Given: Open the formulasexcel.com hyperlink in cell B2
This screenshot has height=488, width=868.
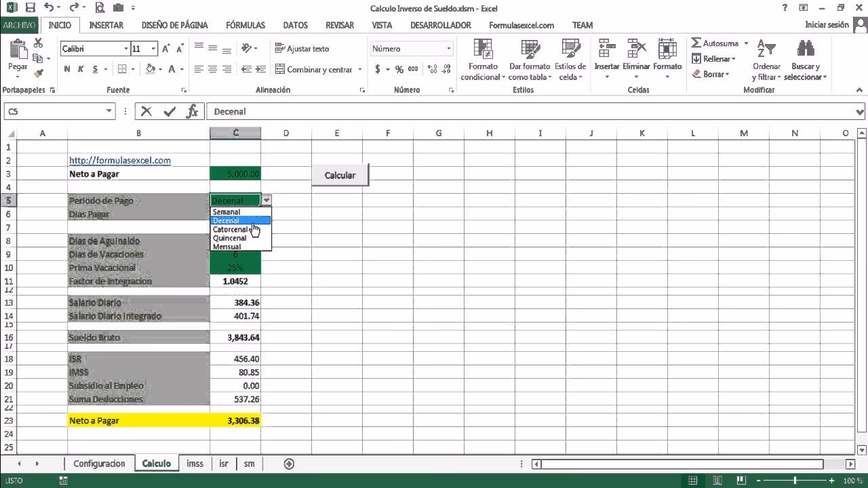Looking at the screenshot, I should pos(120,161).
